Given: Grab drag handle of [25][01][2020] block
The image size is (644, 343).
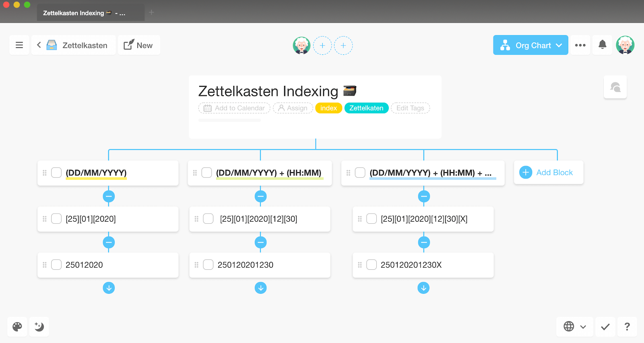Looking at the screenshot, I should click(45, 219).
